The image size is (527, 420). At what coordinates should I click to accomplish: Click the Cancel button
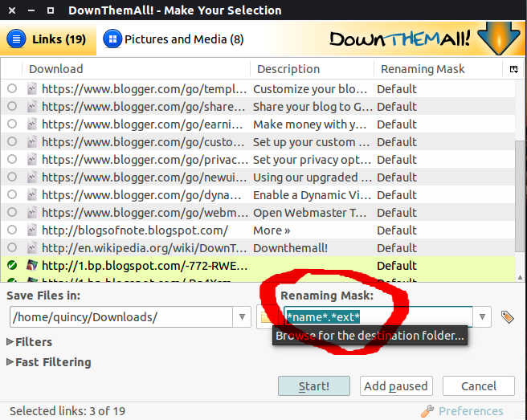[479, 386]
